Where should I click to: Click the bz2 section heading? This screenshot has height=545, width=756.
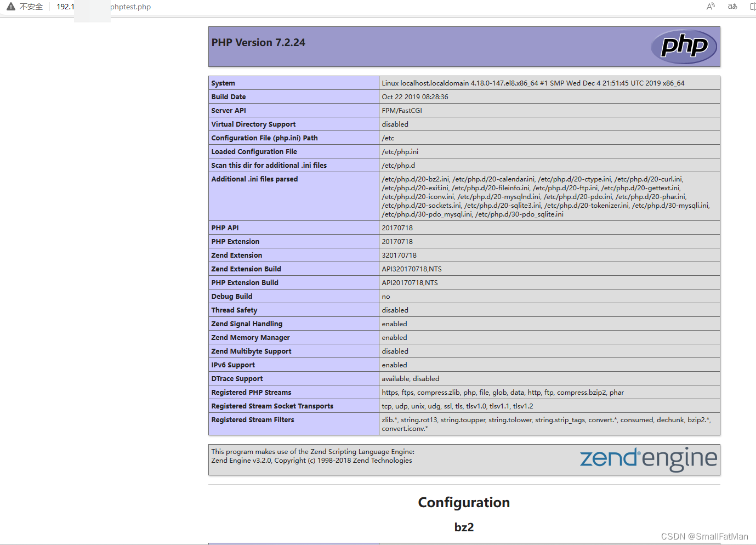point(464,527)
